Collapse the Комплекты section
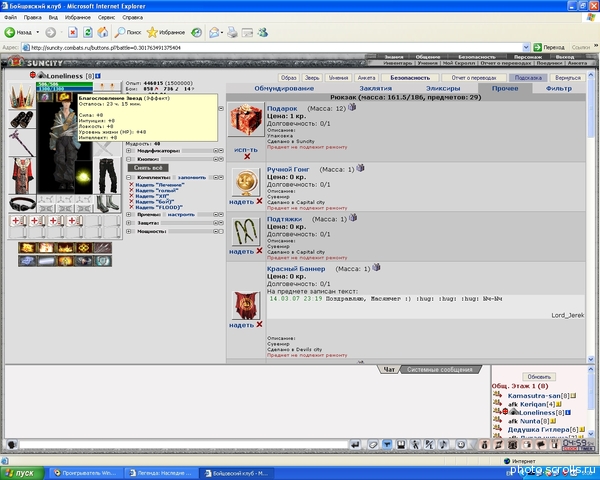The height and width of the screenshot is (480, 600). pos(129,178)
